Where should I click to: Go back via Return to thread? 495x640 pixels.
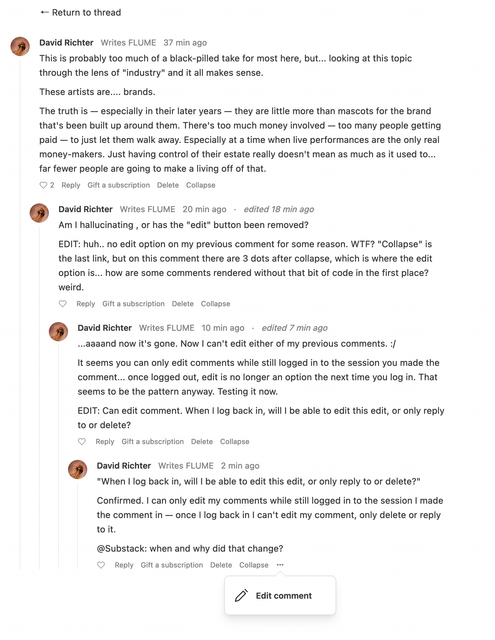(x=81, y=13)
